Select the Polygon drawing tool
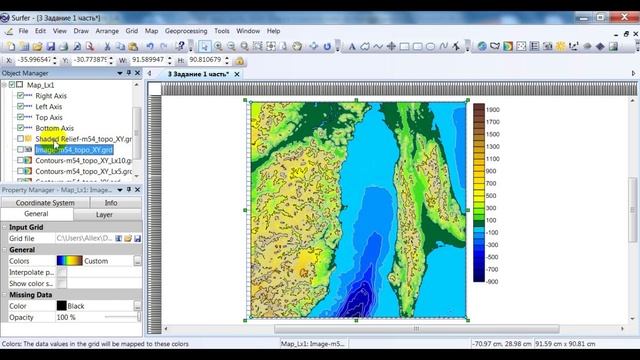Viewport: 640px width, 360px height. [365, 46]
